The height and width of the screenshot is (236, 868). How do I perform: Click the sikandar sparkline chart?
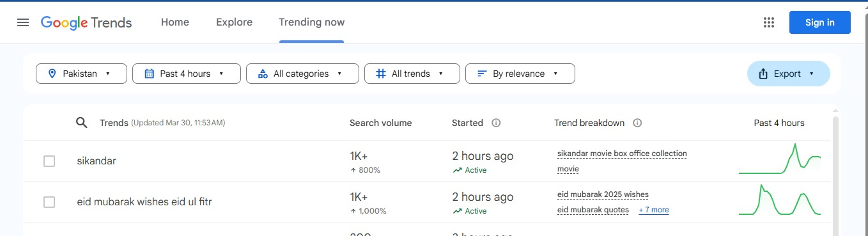pyautogui.click(x=780, y=159)
